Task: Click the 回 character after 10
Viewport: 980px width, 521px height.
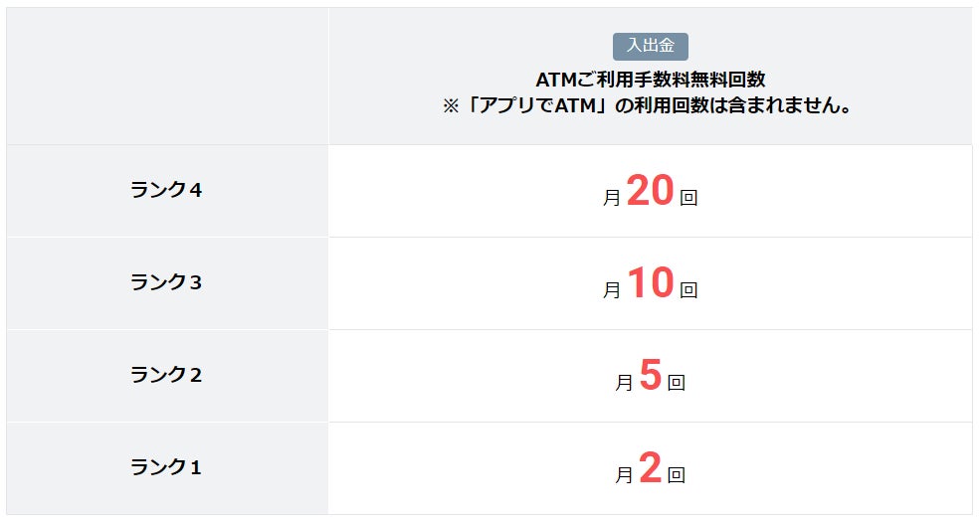Action: [688, 290]
